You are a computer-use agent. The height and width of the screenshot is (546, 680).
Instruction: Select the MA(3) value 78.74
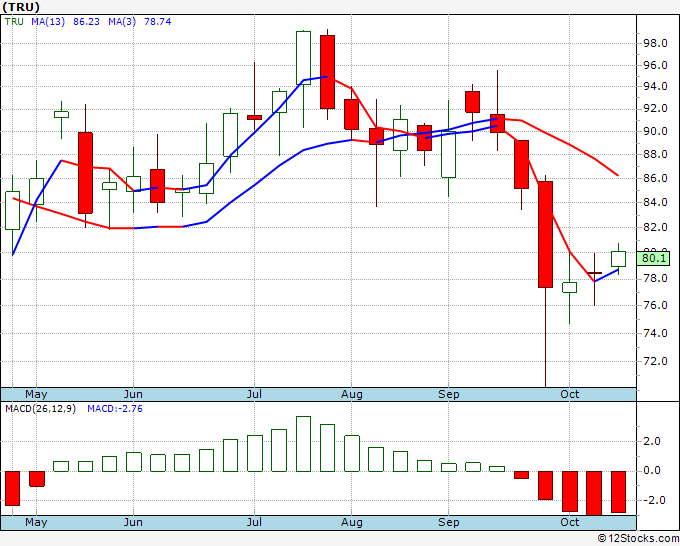[157, 22]
